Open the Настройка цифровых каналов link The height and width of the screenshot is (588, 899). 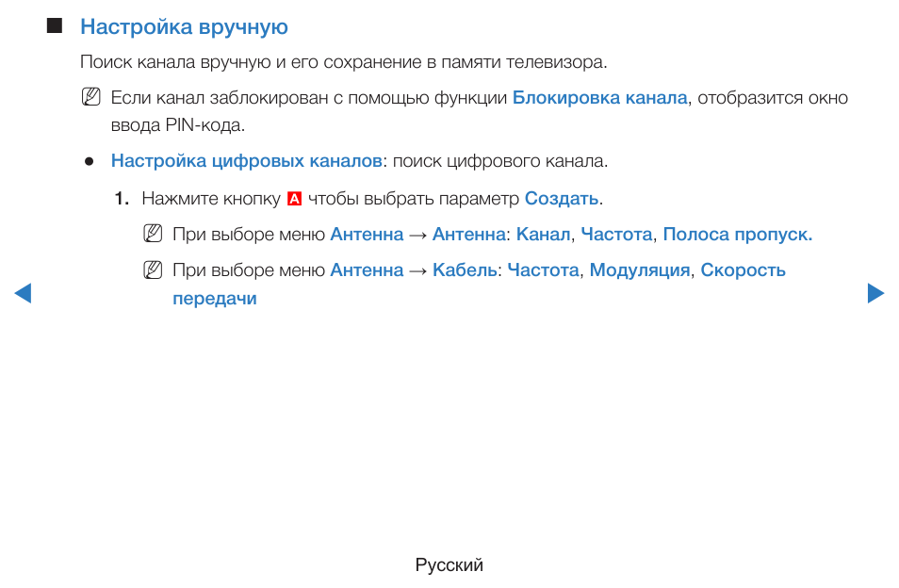click(x=247, y=161)
